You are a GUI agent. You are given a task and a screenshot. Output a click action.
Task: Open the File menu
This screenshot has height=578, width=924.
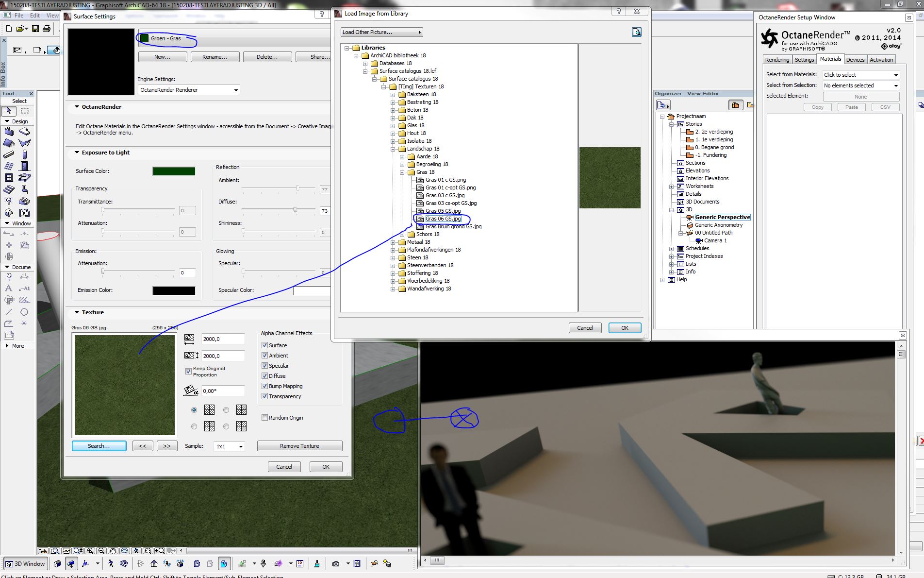point(19,16)
